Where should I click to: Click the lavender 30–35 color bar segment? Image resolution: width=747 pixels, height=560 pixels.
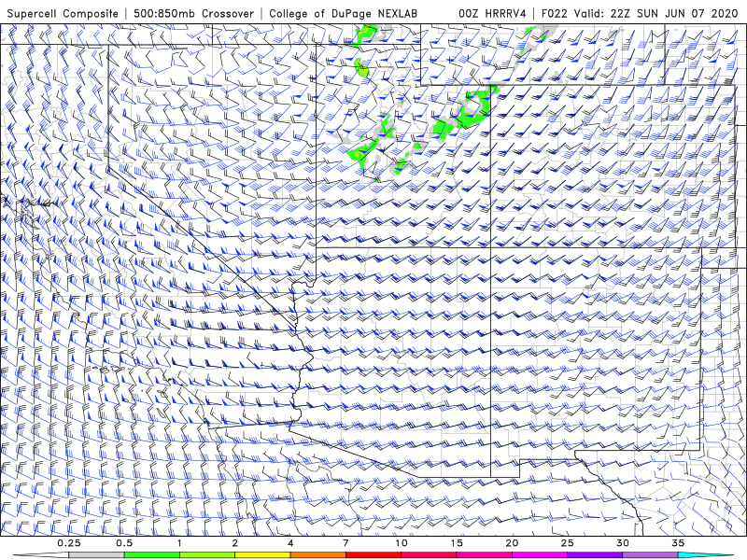click(650, 555)
